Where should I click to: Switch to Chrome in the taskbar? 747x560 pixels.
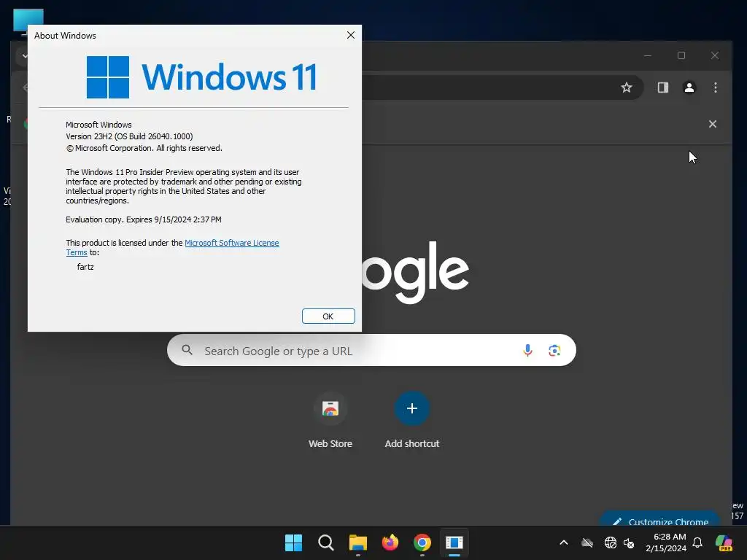(x=422, y=542)
